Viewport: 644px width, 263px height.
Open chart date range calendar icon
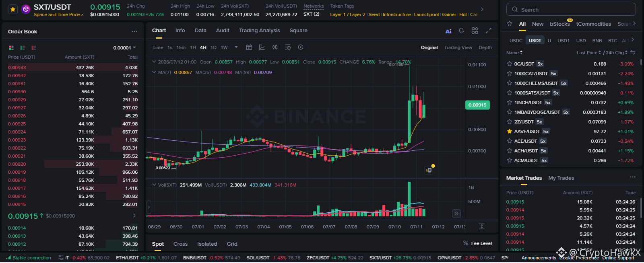[x=249, y=47]
